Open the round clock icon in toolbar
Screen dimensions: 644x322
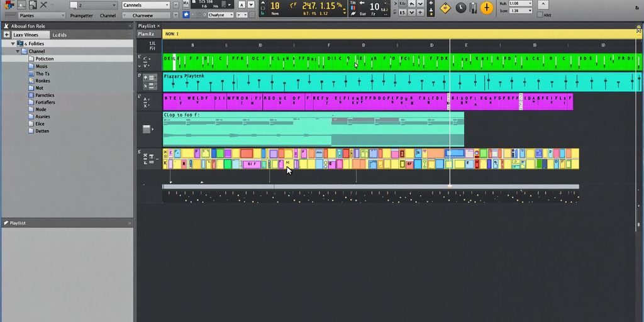461,8
